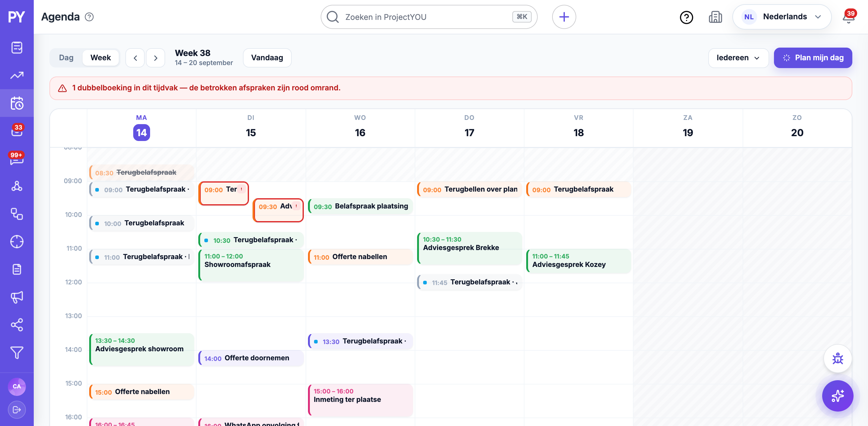The height and width of the screenshot is (426, 868).
Task: Click the Vandaag button
Action: 267,58
